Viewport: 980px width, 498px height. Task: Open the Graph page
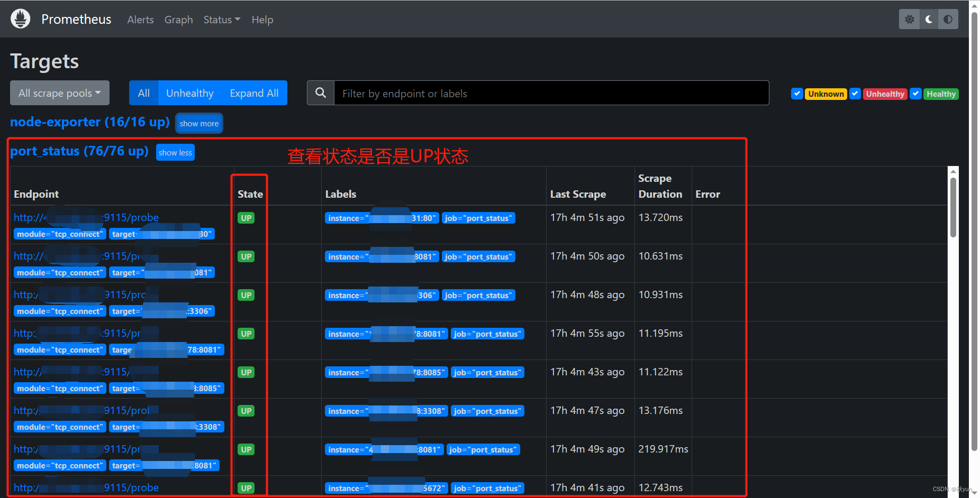point(178,20)
